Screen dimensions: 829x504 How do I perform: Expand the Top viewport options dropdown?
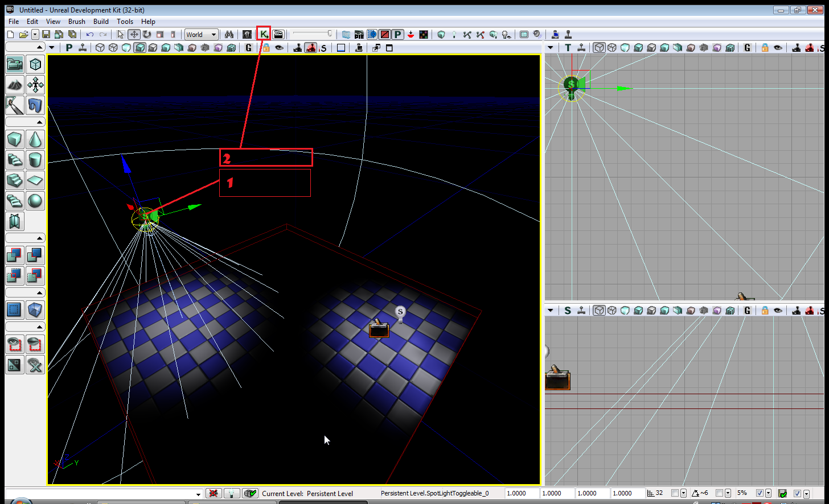551,48
